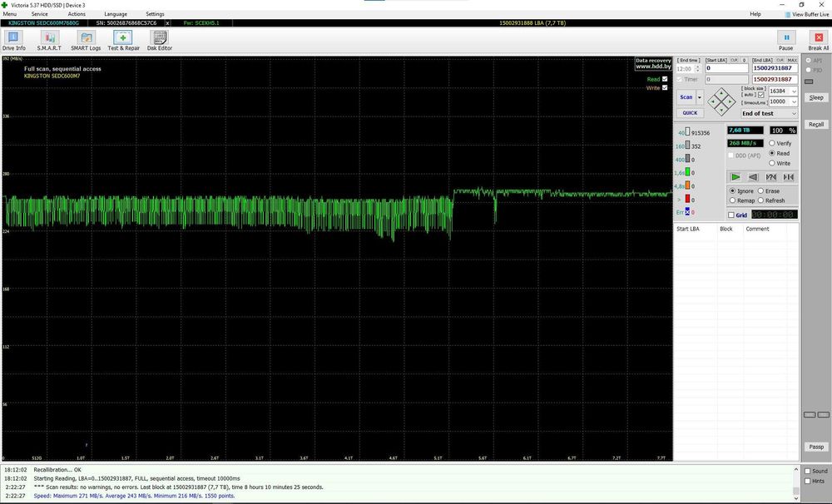Enable the Hints checkbox
832x504 pixels.
click(808, 482)
